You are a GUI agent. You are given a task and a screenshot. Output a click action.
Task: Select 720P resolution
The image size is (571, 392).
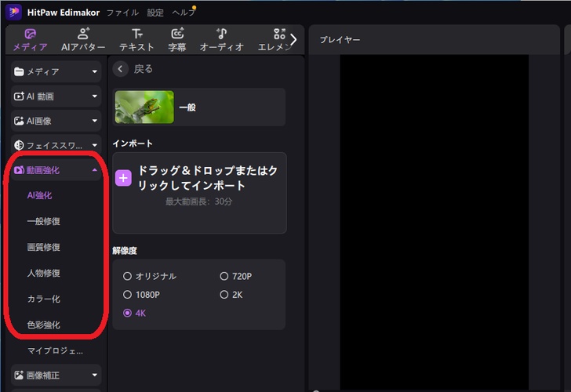(x=224, y=276)
